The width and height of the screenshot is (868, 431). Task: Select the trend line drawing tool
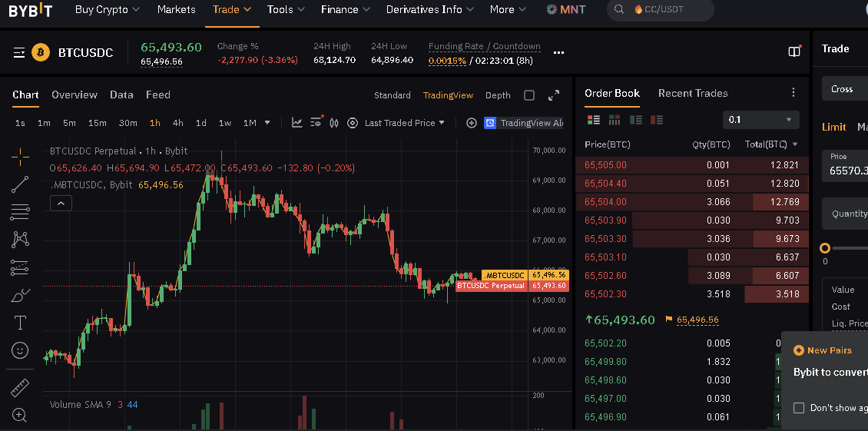[20, 184]
